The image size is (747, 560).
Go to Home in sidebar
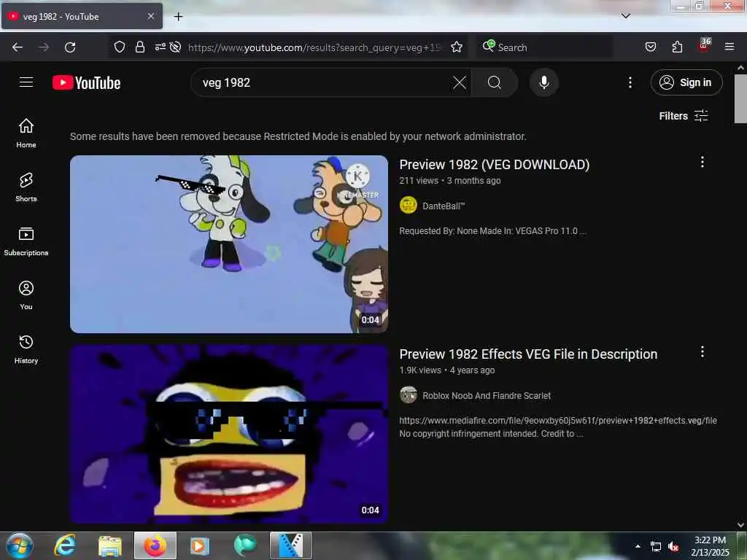tap(26, 133)
